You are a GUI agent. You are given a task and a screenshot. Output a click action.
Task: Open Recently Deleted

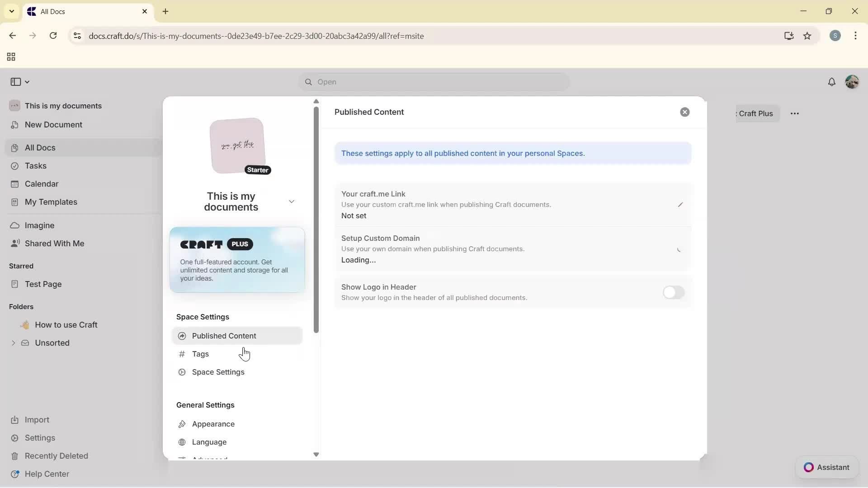pos(57,455)
